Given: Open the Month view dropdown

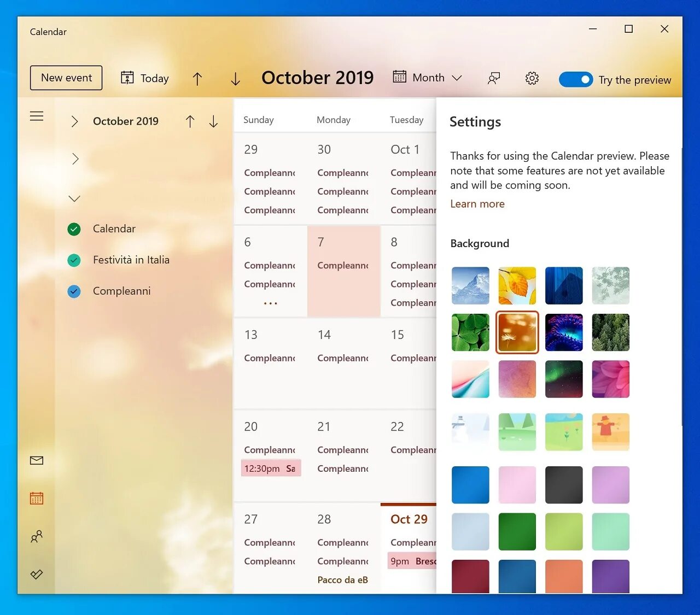Looking at the screenshot, I should [x=428, y=77].
